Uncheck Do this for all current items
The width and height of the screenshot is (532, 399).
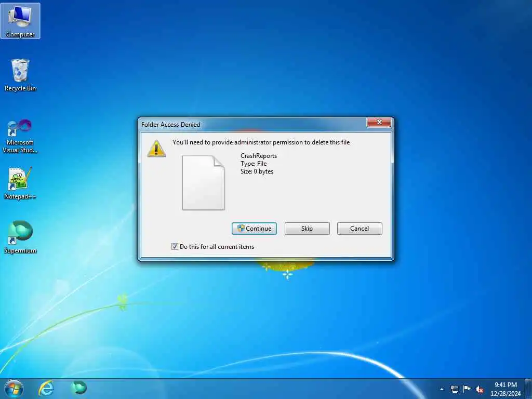pos(175,247)
